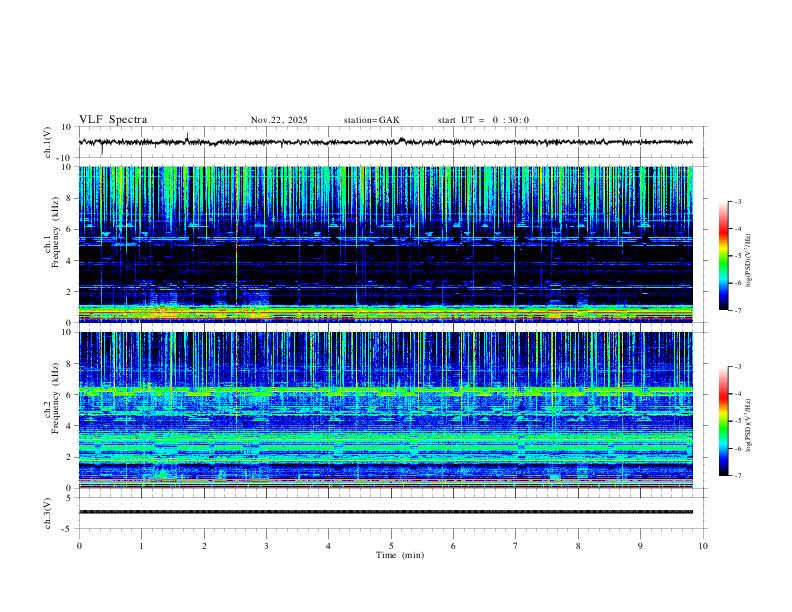Image resolution: width=792 pixels, height=612 pixels.
Task: Click the "VLF Spectra" title text
Action: point(113,120)
